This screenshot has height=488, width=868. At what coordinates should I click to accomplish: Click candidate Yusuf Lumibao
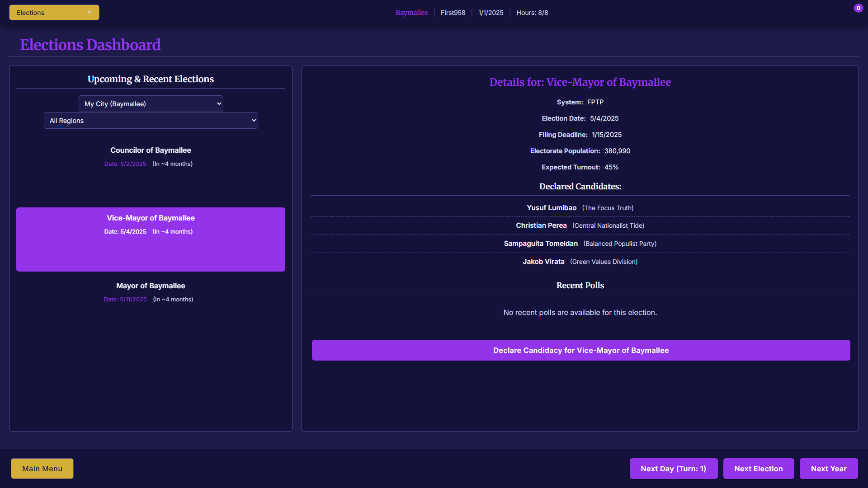coord(552,208)
